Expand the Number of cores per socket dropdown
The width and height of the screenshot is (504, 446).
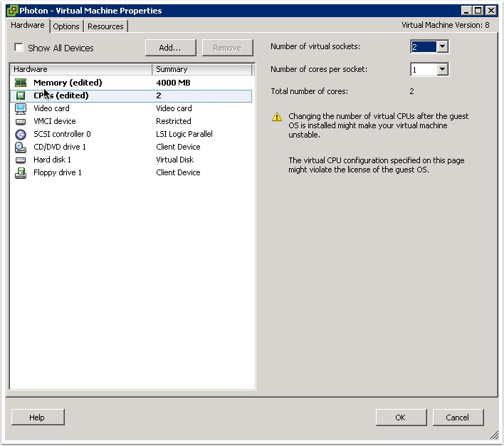442,69
